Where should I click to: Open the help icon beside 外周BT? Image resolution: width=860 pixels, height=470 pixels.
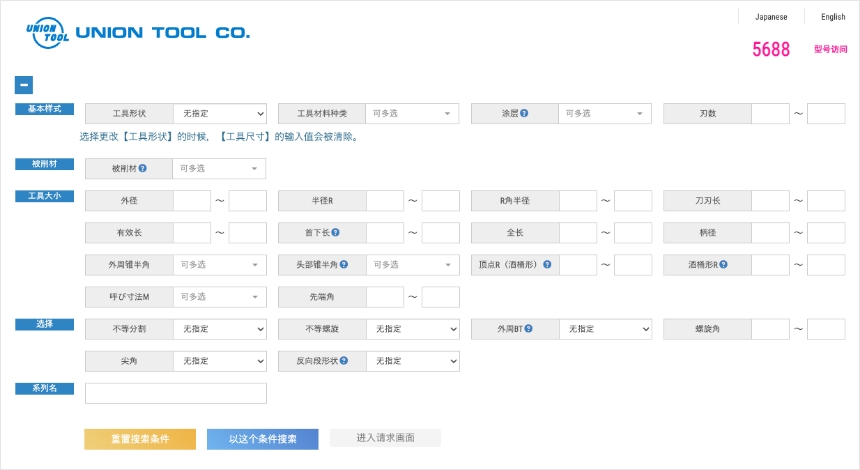click(527, 329)
